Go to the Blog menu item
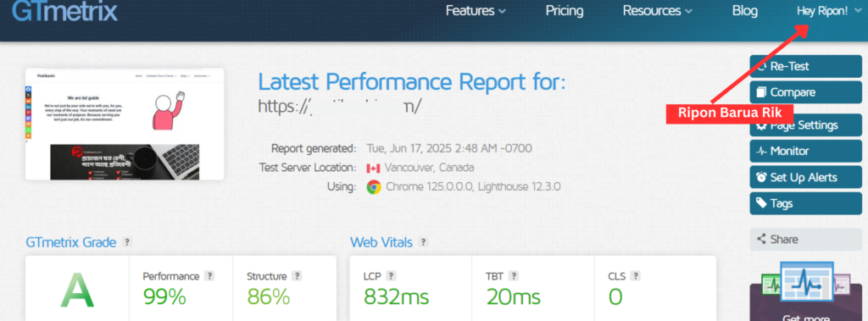868x321 pixels. pos(745,11)
